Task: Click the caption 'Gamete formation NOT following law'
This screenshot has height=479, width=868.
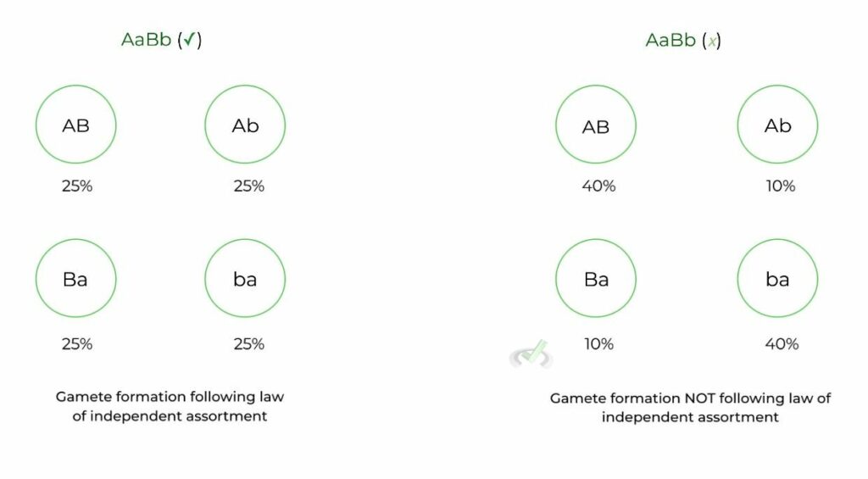Action: pos(690,398)
